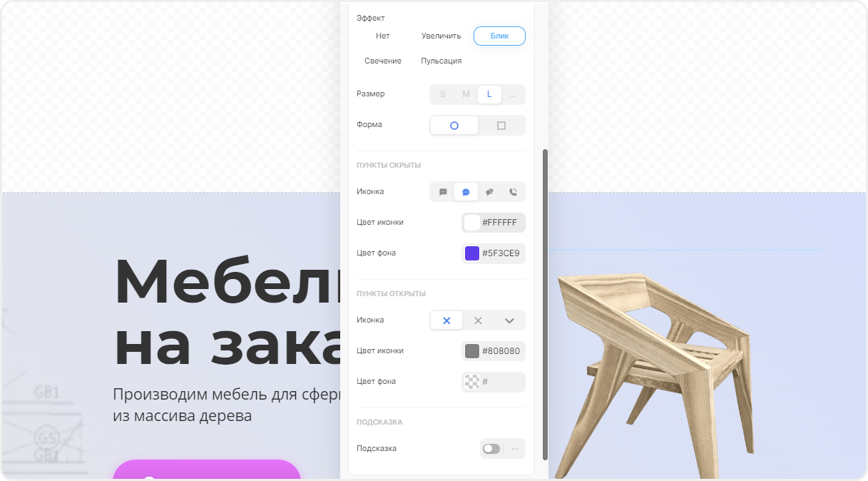
Task: Set effect to Блик
Action: (x=499, y=36)
